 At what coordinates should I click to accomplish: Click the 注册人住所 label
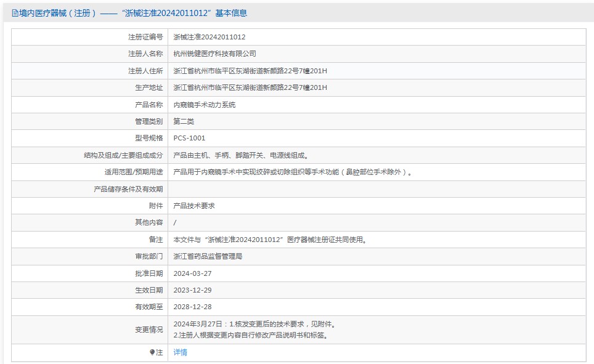(145, 71)
